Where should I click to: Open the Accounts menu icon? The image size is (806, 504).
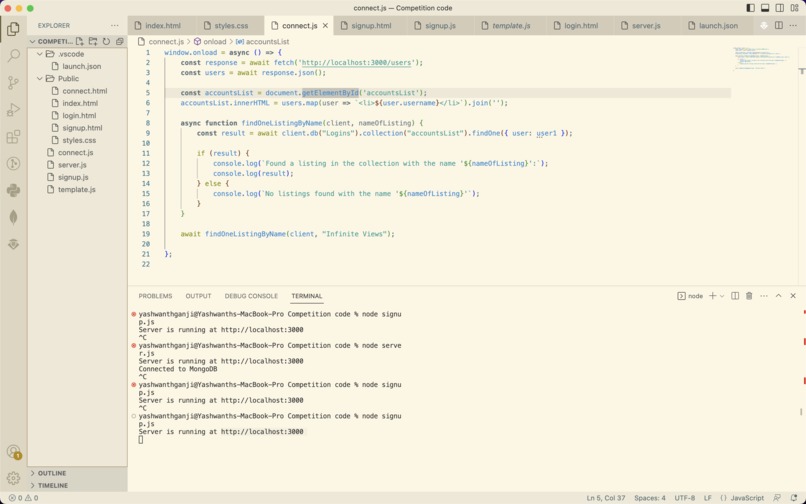coord(13,452)
